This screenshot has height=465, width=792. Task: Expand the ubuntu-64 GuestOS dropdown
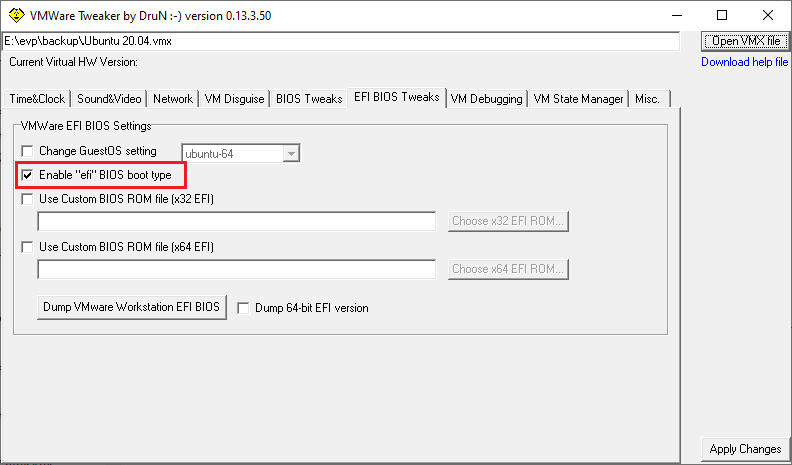(x=291, y=153)
